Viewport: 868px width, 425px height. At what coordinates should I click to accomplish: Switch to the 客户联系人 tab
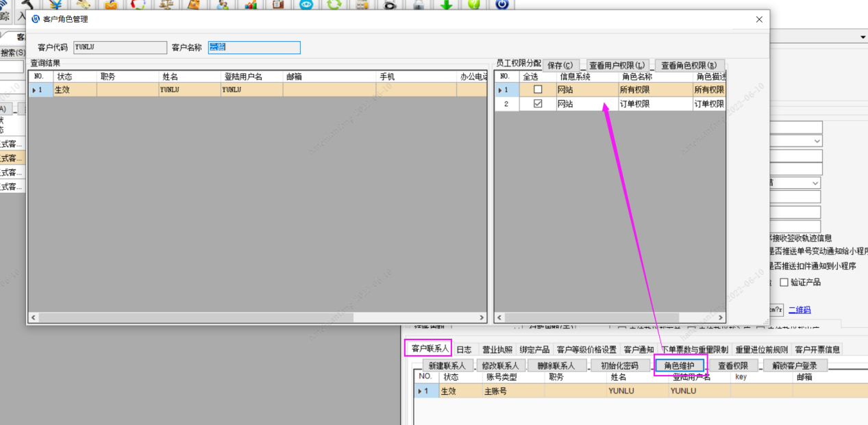pos(429,348)
